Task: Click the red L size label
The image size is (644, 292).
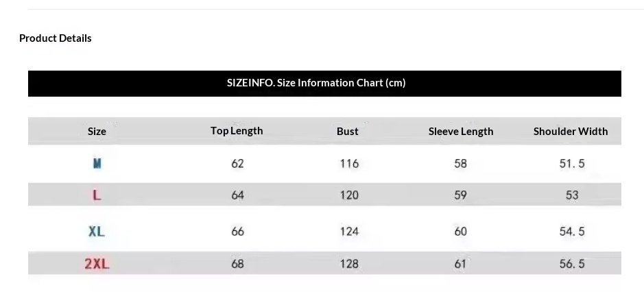Action: click(x=97, y=195)
